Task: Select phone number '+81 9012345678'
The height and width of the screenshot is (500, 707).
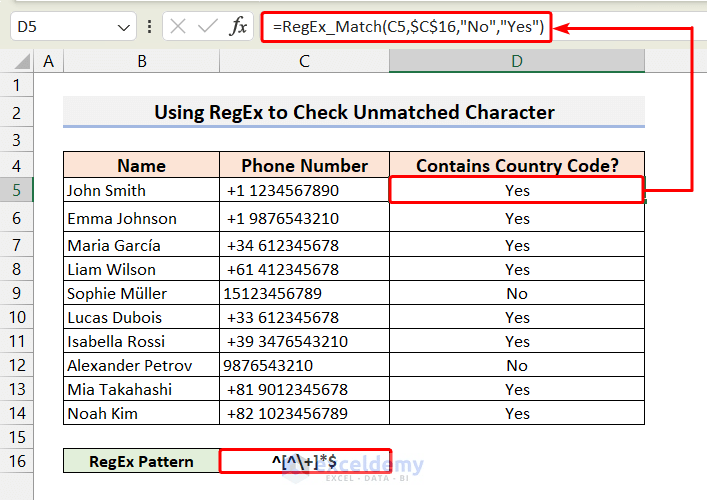Action: 304,389
